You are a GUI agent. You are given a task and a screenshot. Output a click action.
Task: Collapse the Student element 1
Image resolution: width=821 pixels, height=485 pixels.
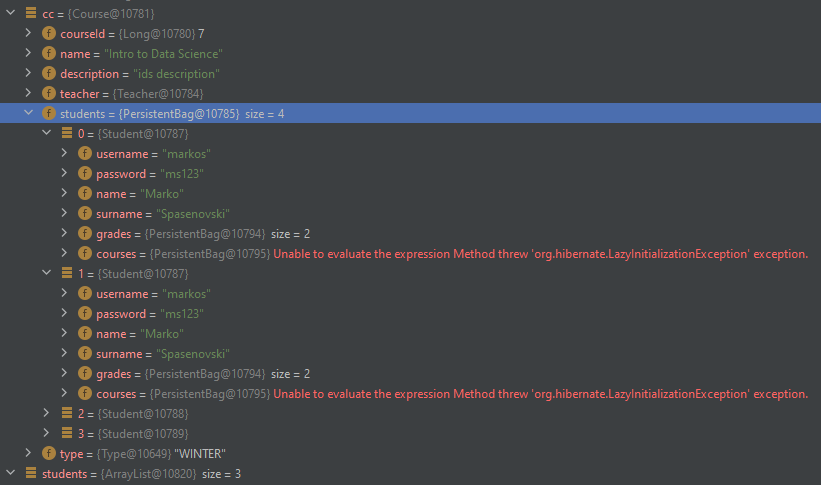(46, 272)
